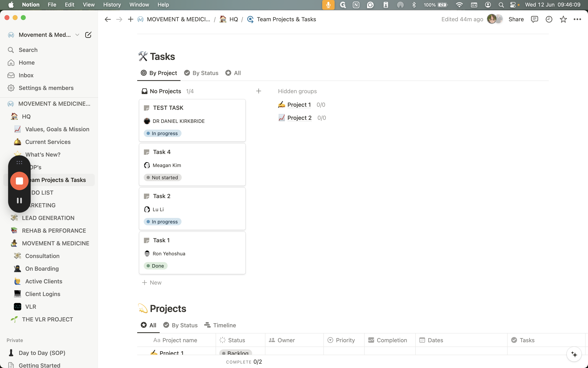Open Wi-Fi status menu
The image size is (588, 368).
click(459, 5)
